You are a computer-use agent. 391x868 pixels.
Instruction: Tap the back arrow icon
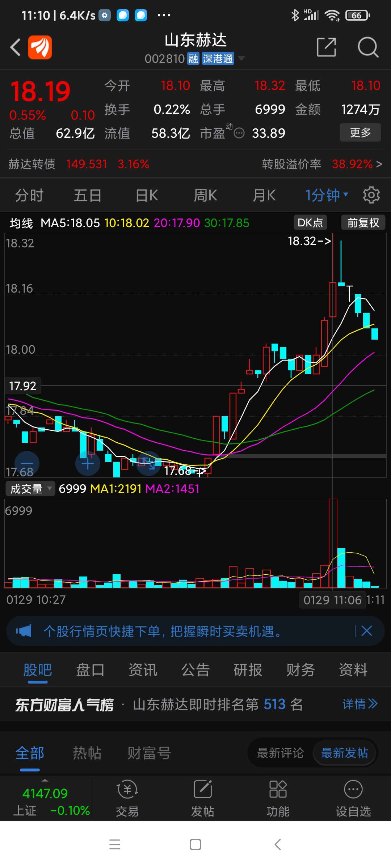coord(15,47)
